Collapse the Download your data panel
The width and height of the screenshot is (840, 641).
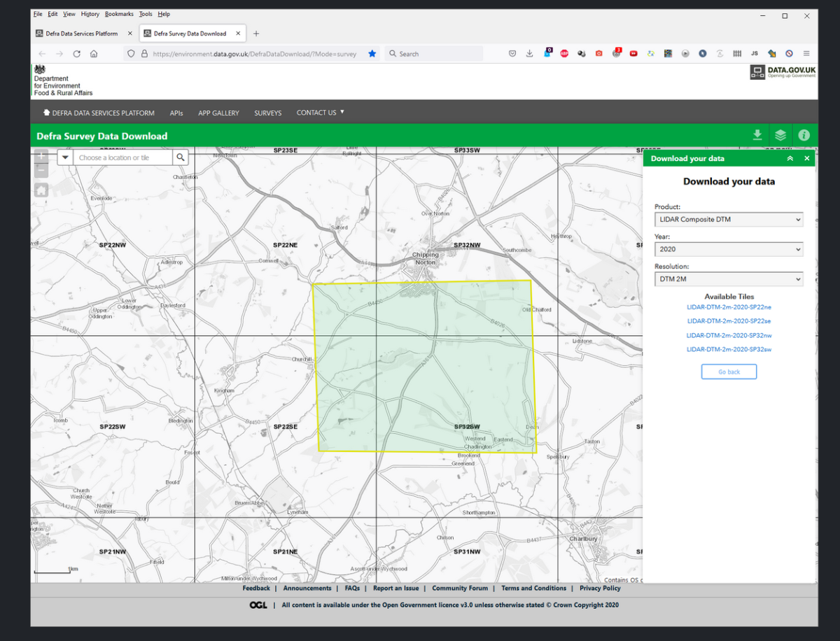pyautogui.click(x=790, y=159)
